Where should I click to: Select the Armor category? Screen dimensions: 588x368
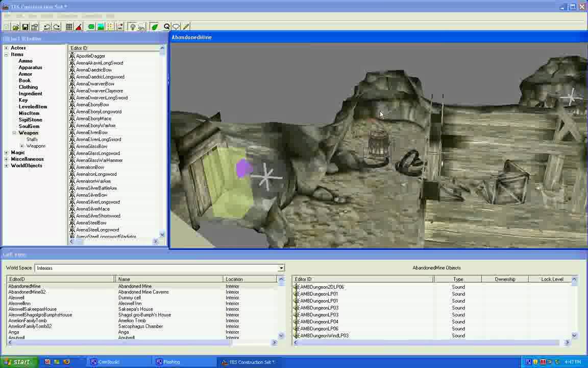tap(26, 74)
